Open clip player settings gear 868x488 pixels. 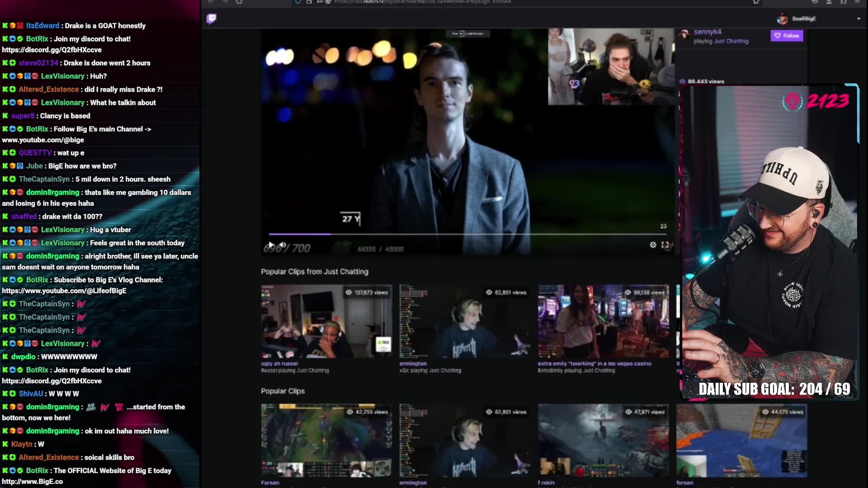point(653,245)
